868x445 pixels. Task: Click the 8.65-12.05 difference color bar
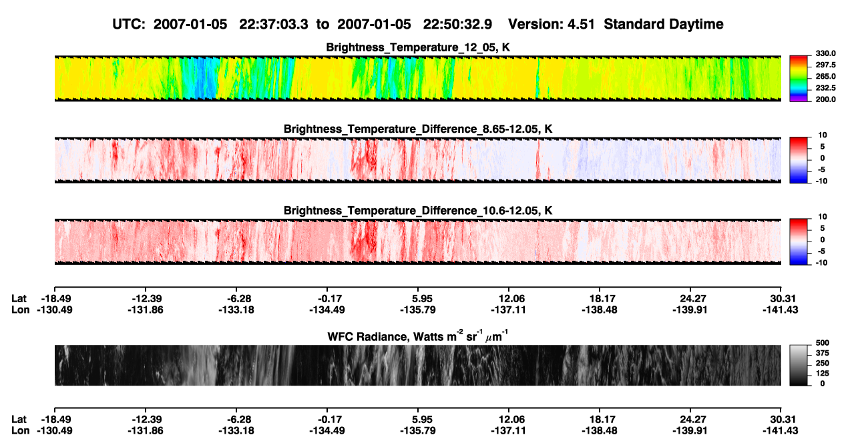pyautogui.click(x=799, y=159)
